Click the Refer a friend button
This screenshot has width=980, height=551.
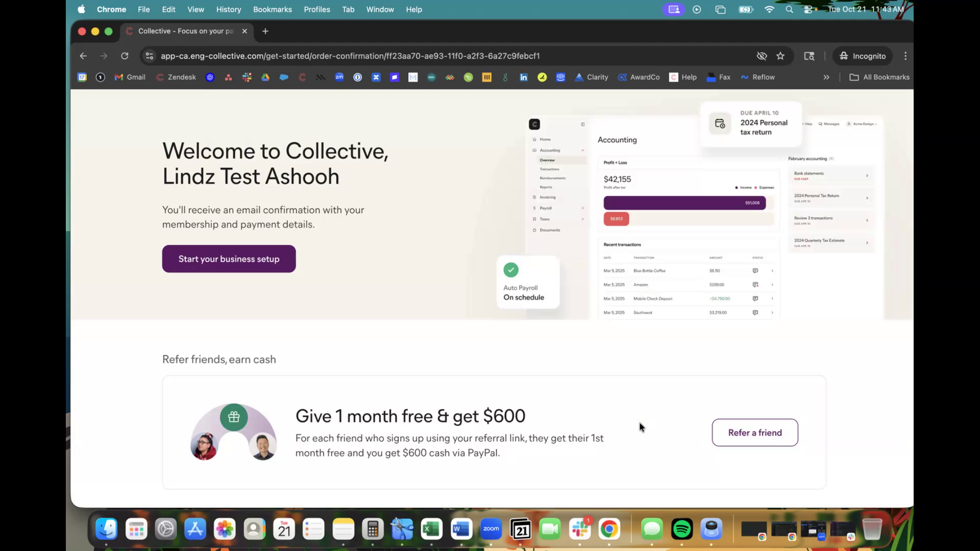(755, 433)
